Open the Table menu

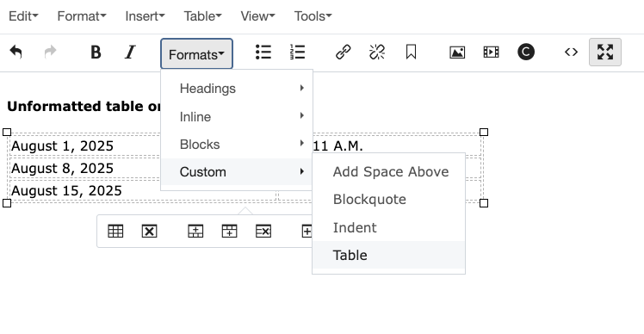tap(202, 16)
